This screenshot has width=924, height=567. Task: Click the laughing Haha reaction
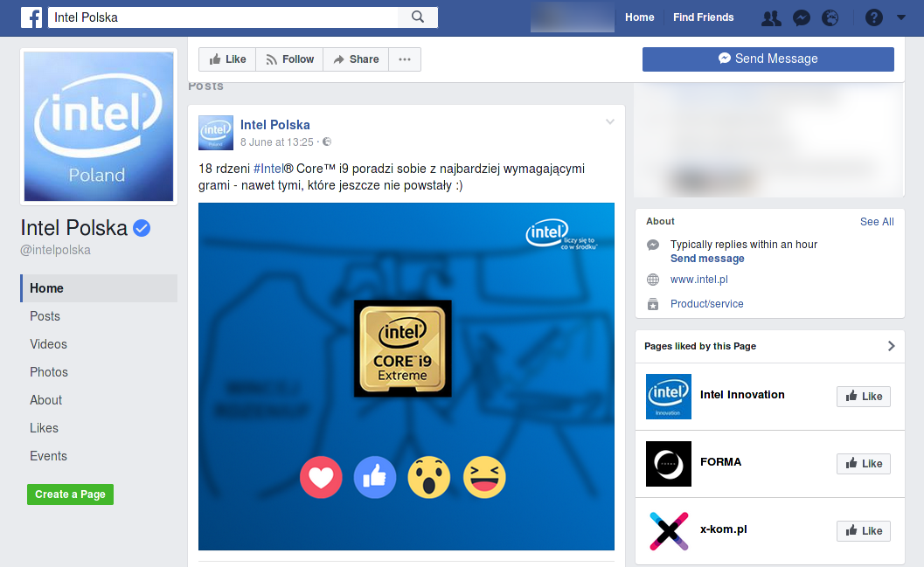pos(484,477)
